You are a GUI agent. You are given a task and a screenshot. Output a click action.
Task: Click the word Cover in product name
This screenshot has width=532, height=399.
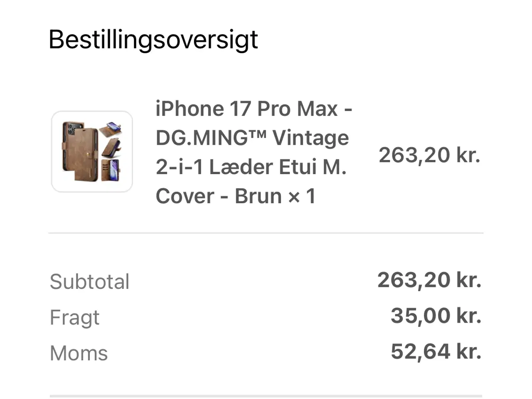tap(185, 196)
